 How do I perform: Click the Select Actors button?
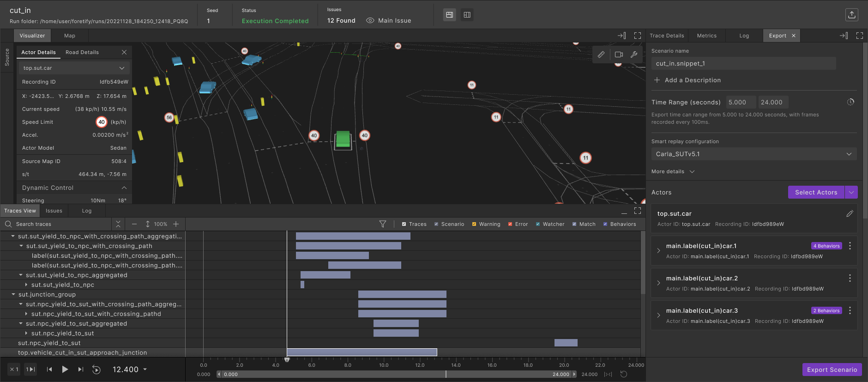click(x=816, y=192)
